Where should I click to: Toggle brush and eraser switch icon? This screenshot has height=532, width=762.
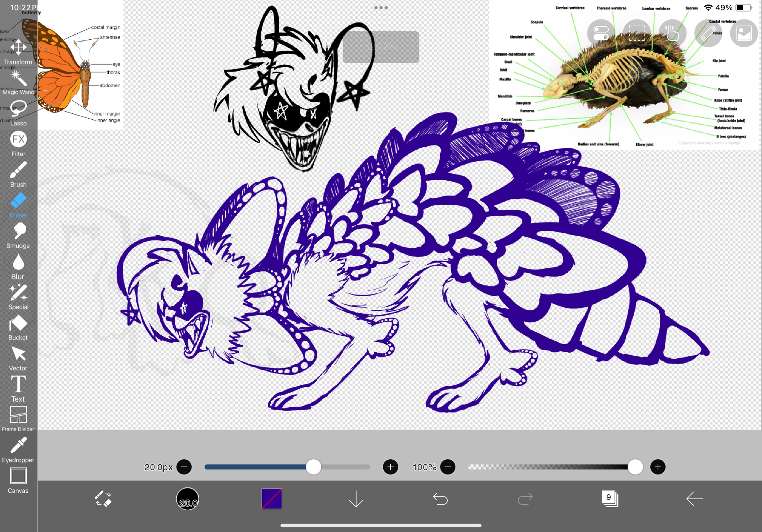pyautogui.click(x=103, y=498)
